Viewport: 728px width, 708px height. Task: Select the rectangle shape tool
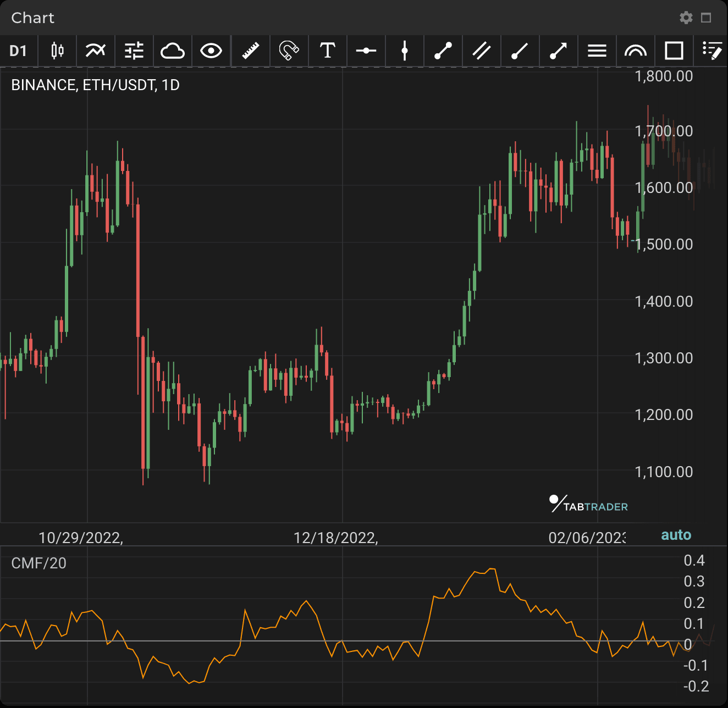tap(674, 51)
